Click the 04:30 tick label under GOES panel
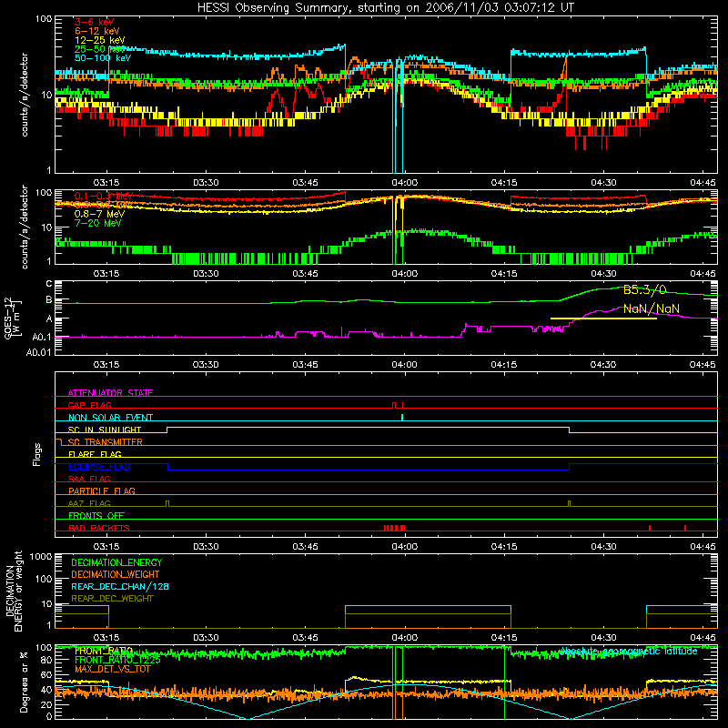The height and width of the screenshot is (728, 728). pyautogui.click(x=603, y=365)
